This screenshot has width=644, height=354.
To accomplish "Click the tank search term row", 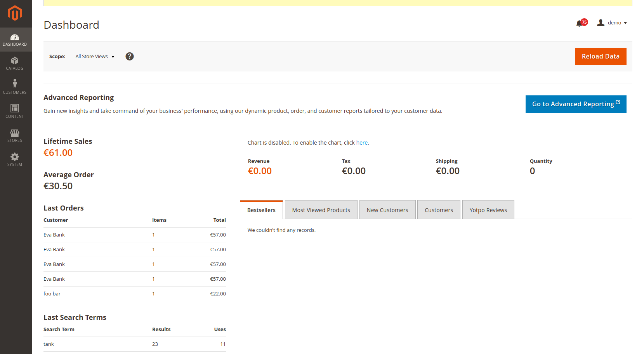I will [134, 344].
